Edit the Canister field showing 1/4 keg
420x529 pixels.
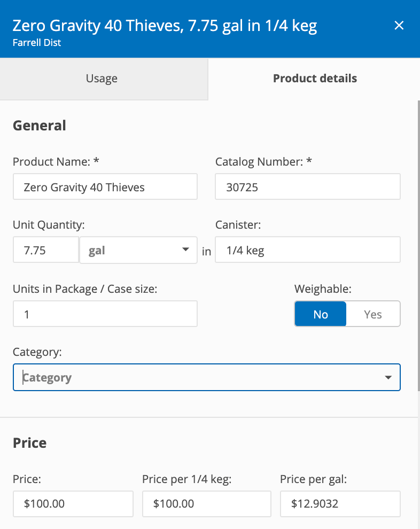(307, 250)
